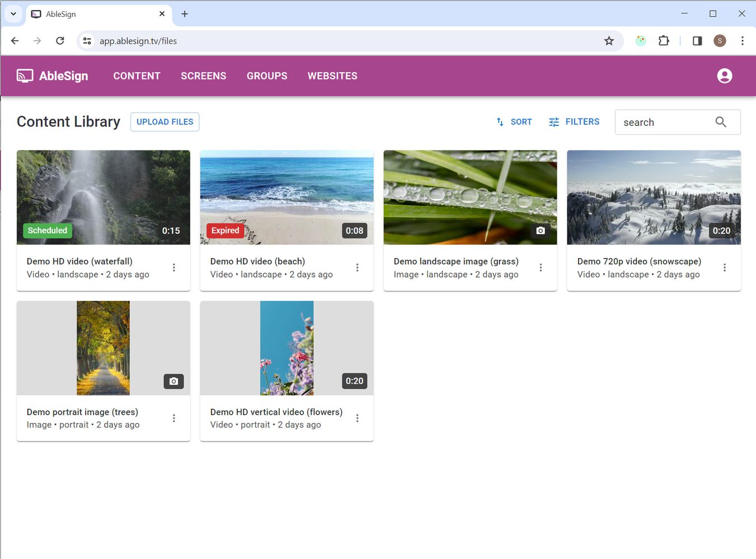
Task: Bookmark this page with the star icon
Action: click(609, 41)
